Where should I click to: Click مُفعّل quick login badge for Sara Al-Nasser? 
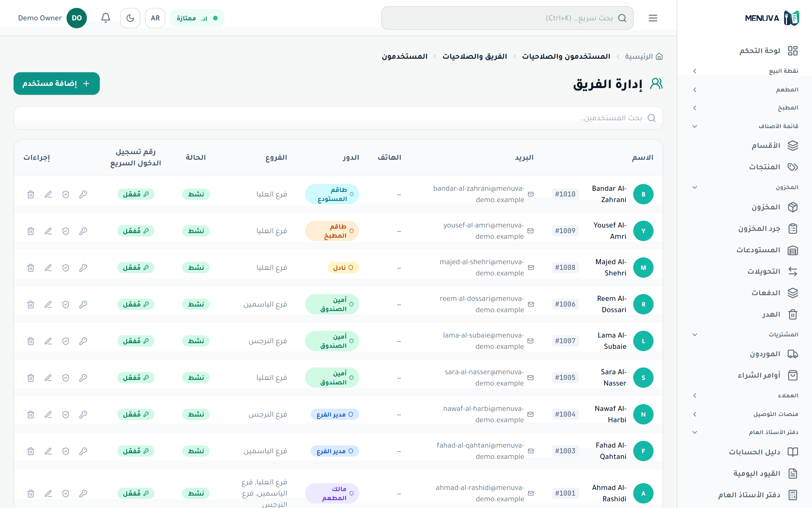[x=136, y=378]
